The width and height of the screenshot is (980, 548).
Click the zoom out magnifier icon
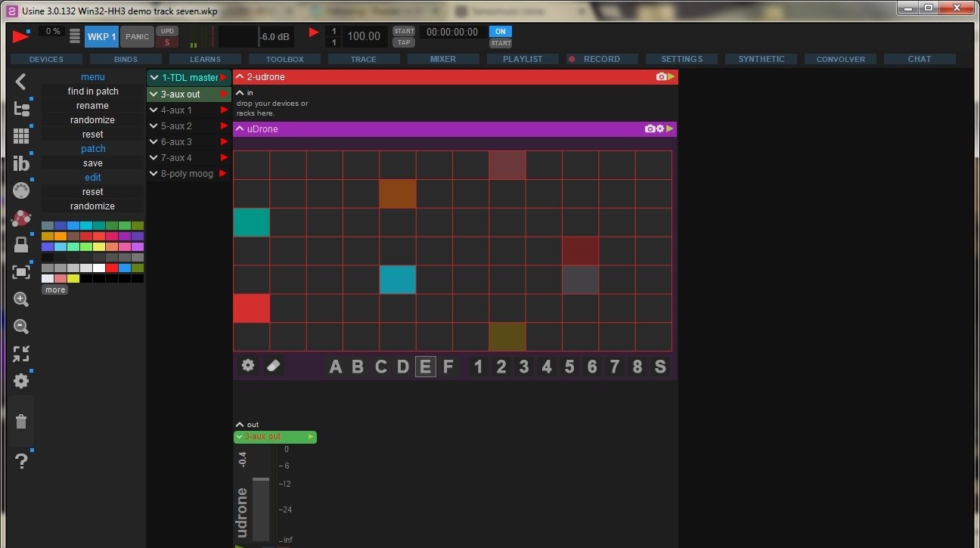click(21, 327)
